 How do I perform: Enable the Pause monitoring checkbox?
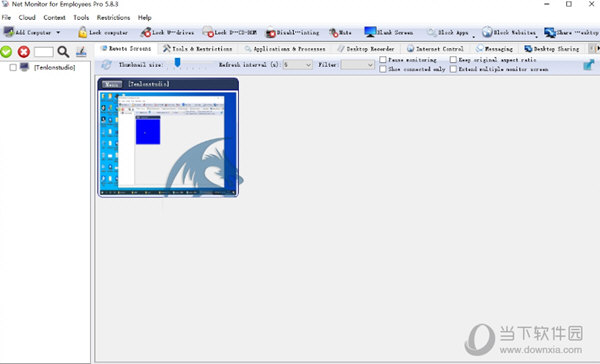click(383, 60)
